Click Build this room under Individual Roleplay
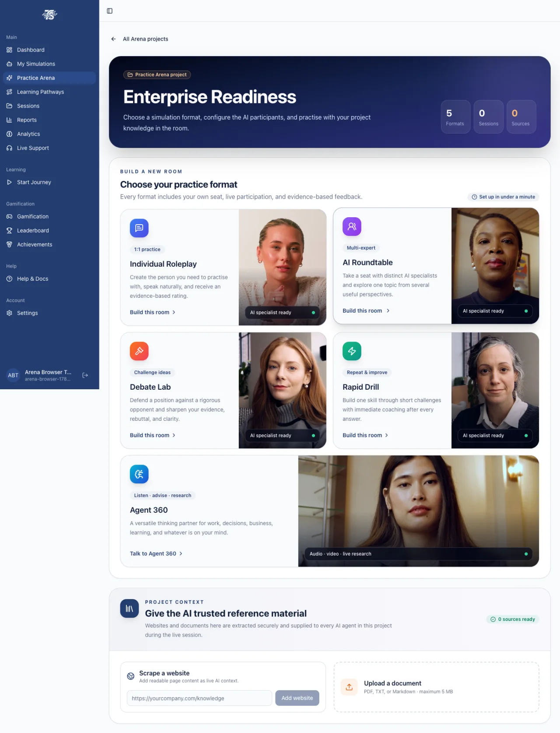Screen dimensions: 560x733 (x=153, y=312)
